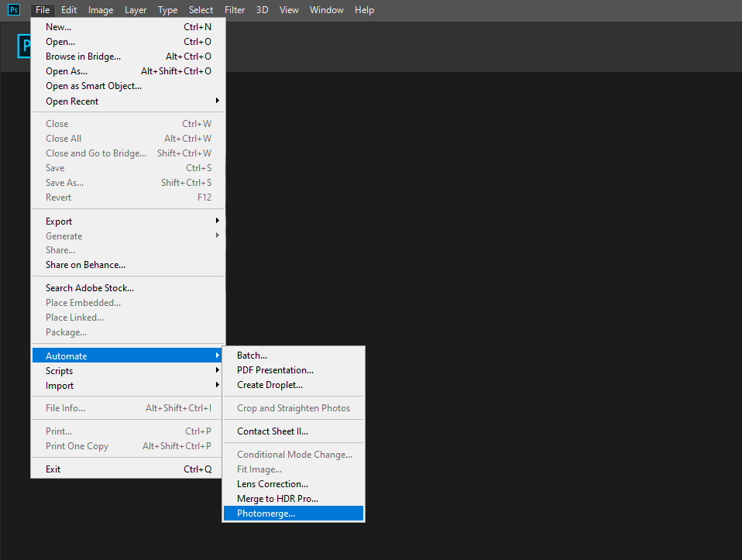Click the Photoshop Ps logo icon
The height and width of the screenshot is (560, 742).
[x=13, y=10]
